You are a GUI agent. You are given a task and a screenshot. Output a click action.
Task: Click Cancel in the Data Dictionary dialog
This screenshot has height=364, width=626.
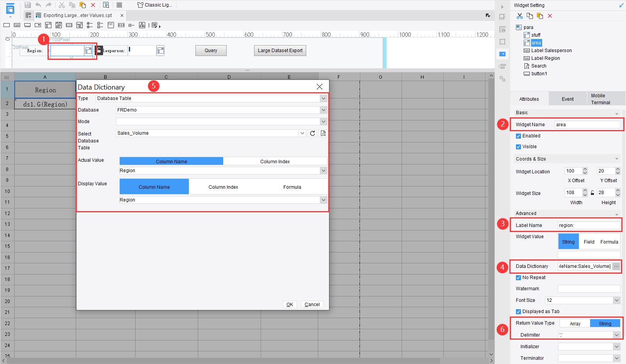pos(312,305)
